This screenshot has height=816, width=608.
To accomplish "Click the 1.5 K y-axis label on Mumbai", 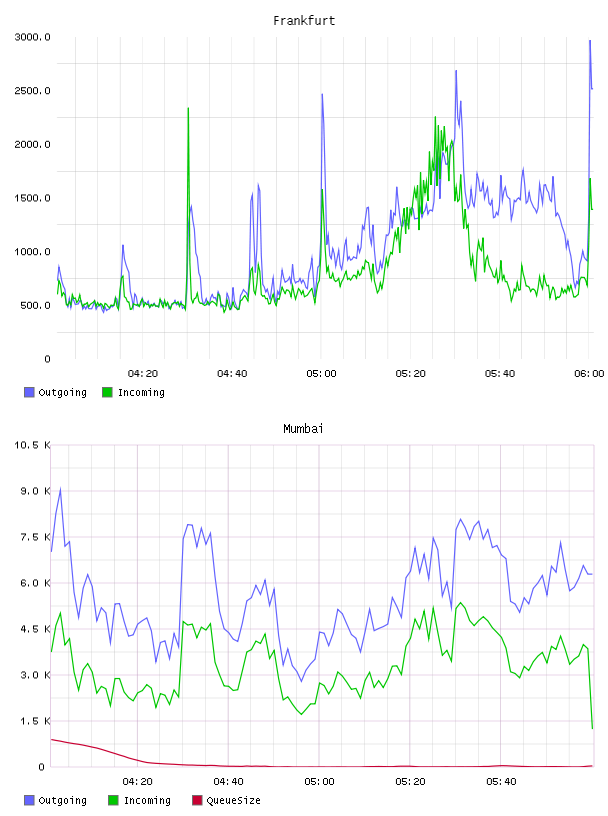I will (35, 721).
